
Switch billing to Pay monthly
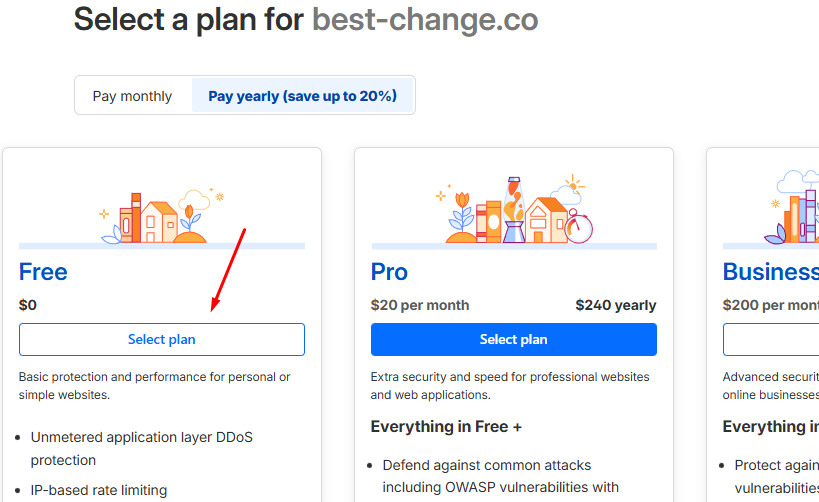(x=132, y=96)
